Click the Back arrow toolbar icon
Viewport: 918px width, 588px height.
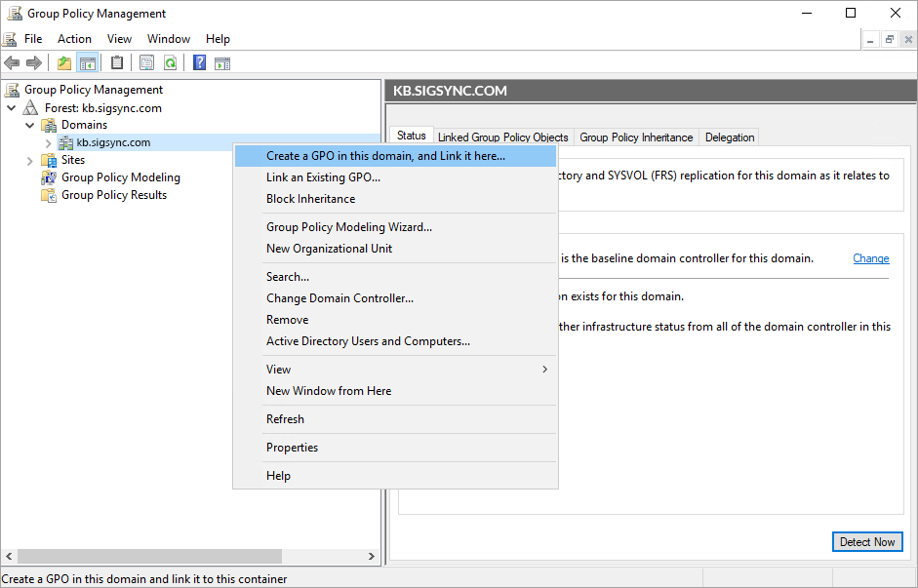12,63
